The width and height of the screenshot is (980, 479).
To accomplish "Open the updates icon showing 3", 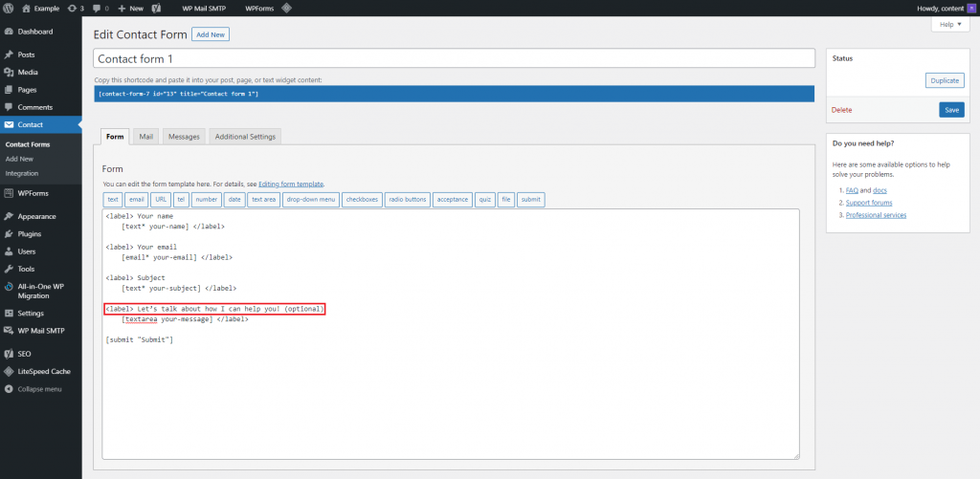I will pos(75,9).
